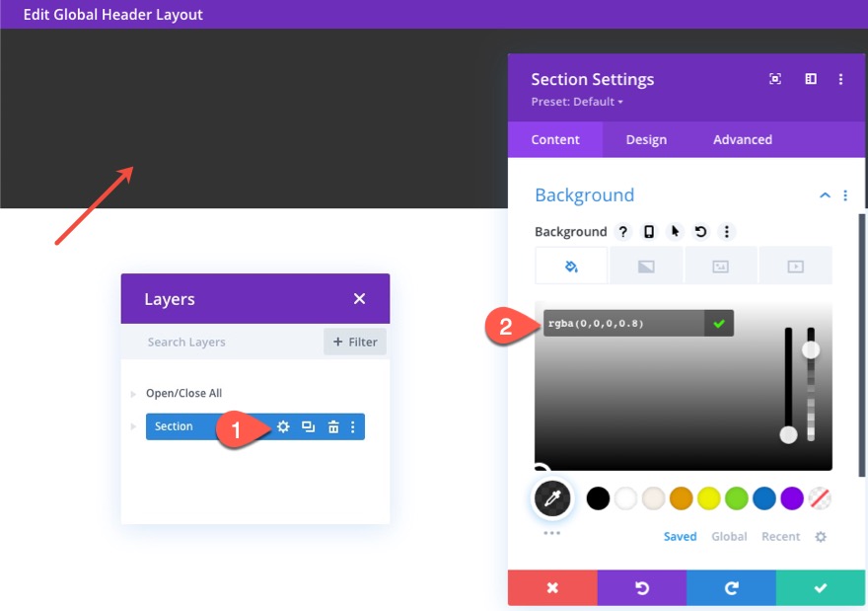Switch to background gradient tab
The width and height of the screenshot is (868, 611).
tap(646, 267)
